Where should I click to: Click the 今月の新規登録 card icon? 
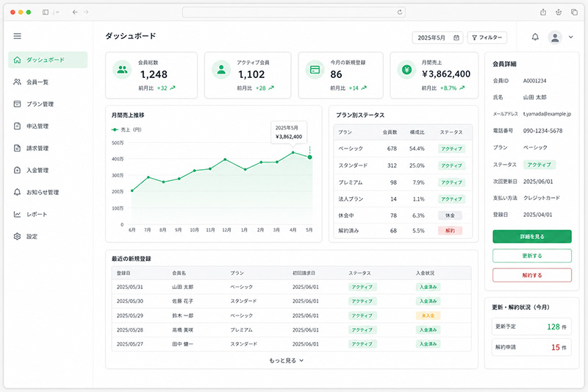pyautogui.click(x=315, y=70)
